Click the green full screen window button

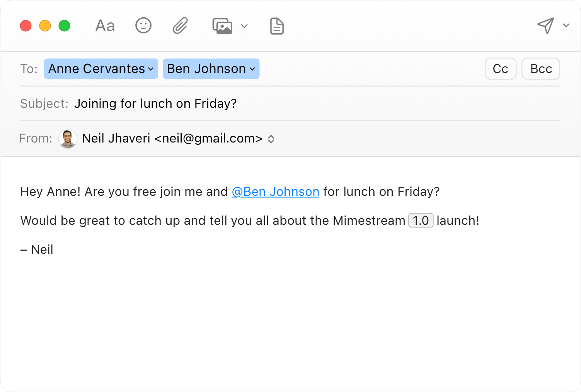click(65, 26)
